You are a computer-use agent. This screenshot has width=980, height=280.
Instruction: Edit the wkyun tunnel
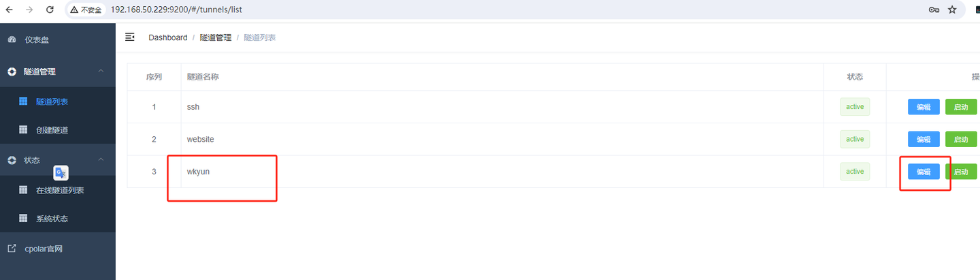(x=924, y=172)
